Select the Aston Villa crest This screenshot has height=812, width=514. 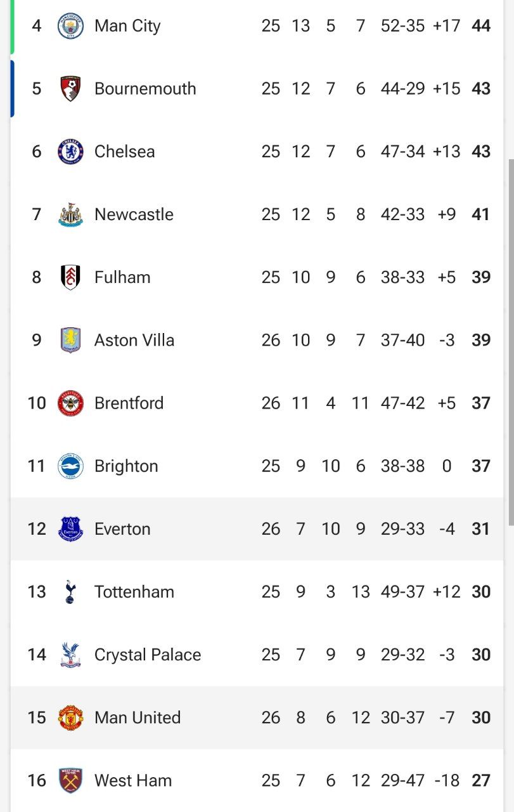[70, 340]
